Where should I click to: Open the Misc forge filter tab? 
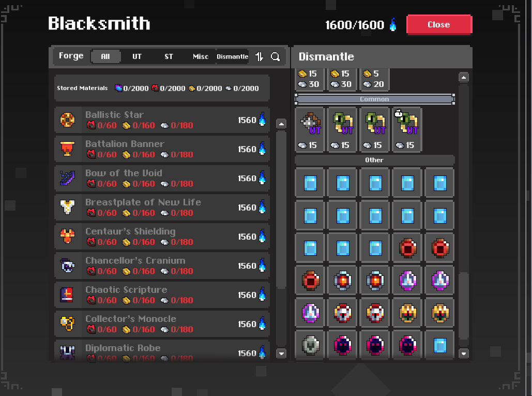[201, 56]
